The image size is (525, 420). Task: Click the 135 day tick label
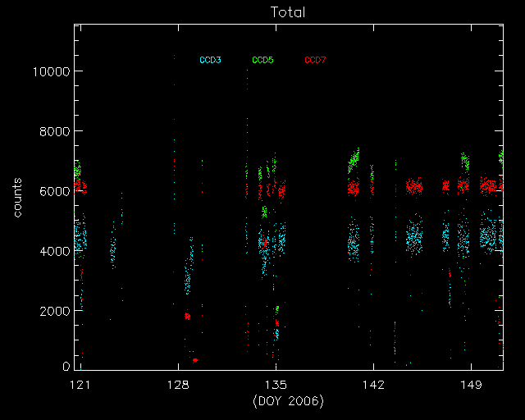coord(276,384)
